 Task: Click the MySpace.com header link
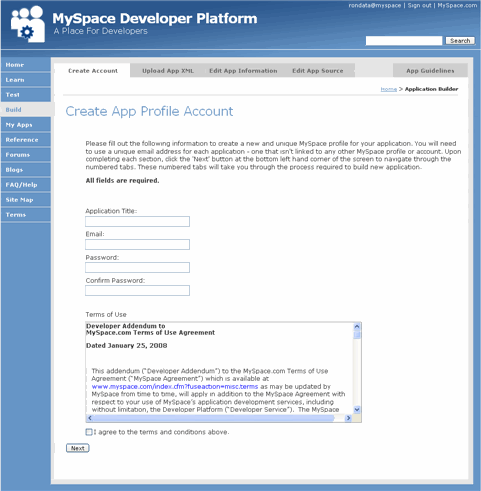(x=457, y=5)
